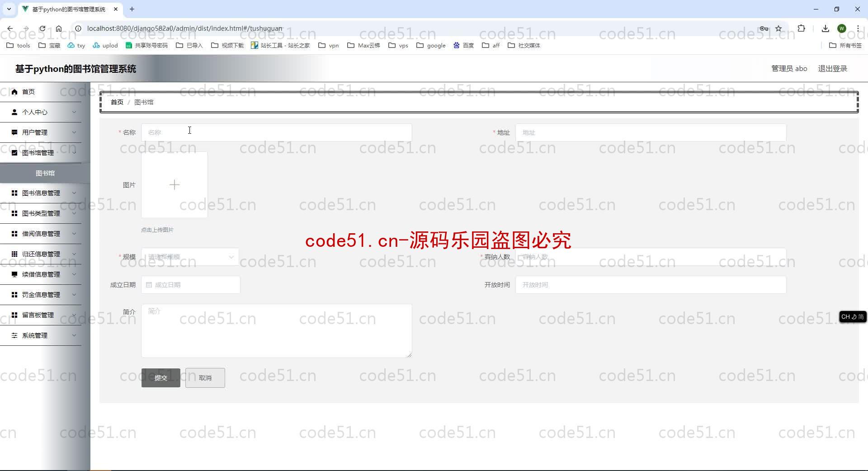Cancel the form with 取消 button
Image resolution: width=868 pixels, height=471 pixels.
[205, 378]
